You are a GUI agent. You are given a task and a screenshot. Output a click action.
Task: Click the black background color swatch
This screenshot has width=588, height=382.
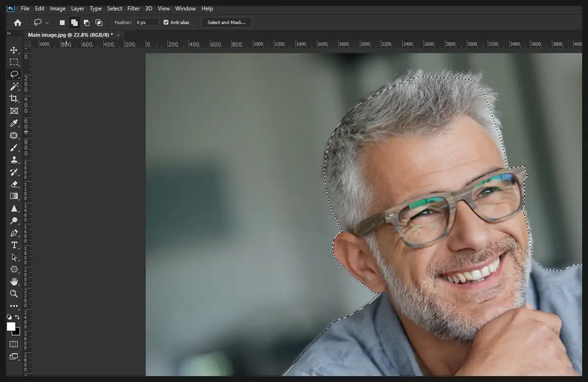coord(17,333)
